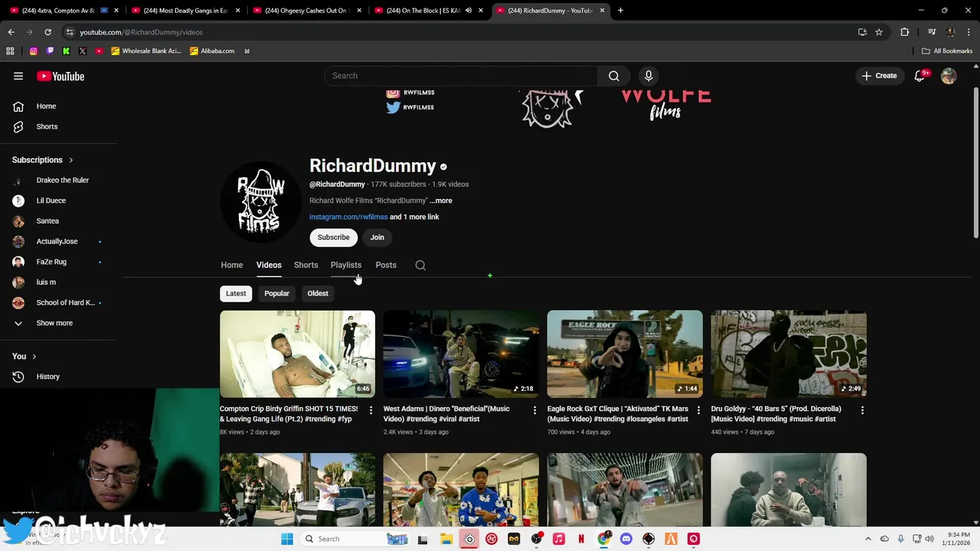This screenshot has width=980, height=551.
Task: Open Netflix from taskbar
Action: tap(581, 539)
